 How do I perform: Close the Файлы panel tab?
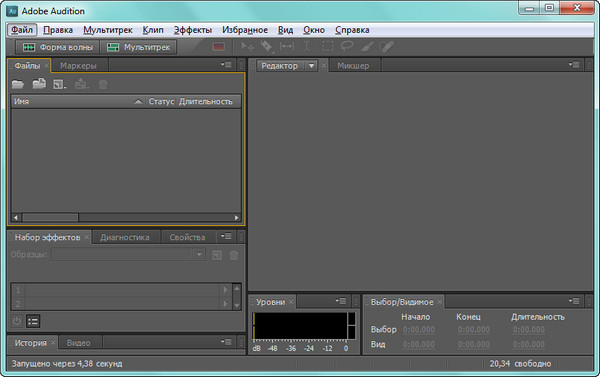(46, 65)
